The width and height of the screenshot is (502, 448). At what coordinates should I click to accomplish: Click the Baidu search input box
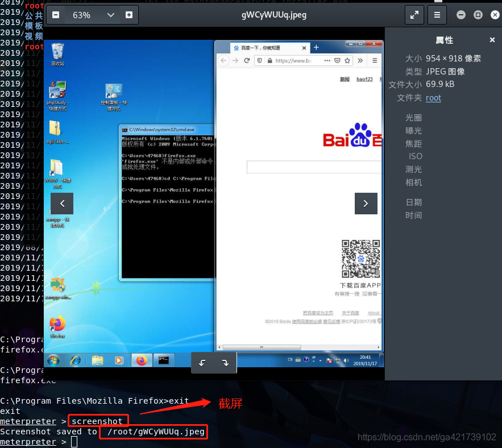tap(314, 167)
